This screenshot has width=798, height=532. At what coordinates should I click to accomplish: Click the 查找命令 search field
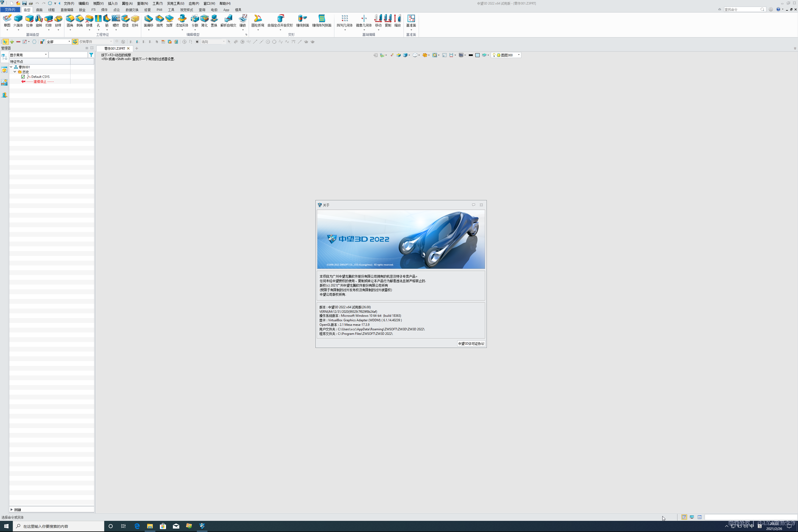(x=744, y=9)
